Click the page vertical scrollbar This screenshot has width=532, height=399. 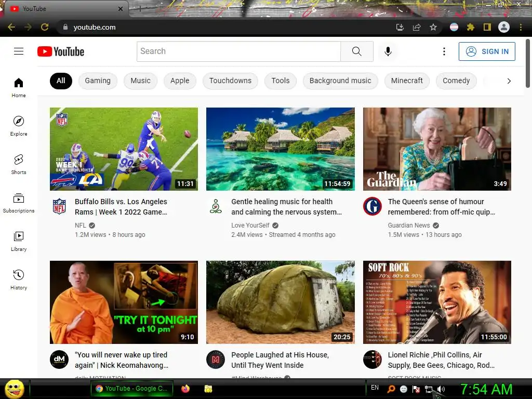click(528, 63)
